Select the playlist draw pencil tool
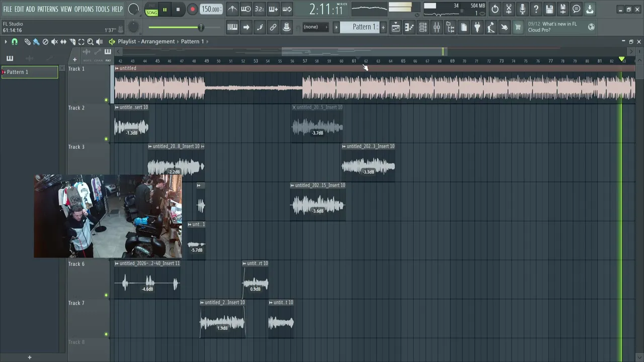 (28, 42)
